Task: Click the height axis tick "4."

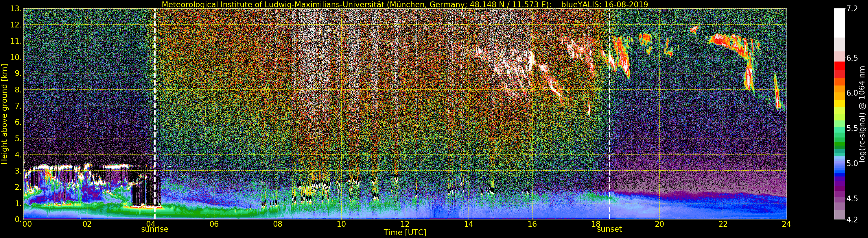Action: pos(18,155)
